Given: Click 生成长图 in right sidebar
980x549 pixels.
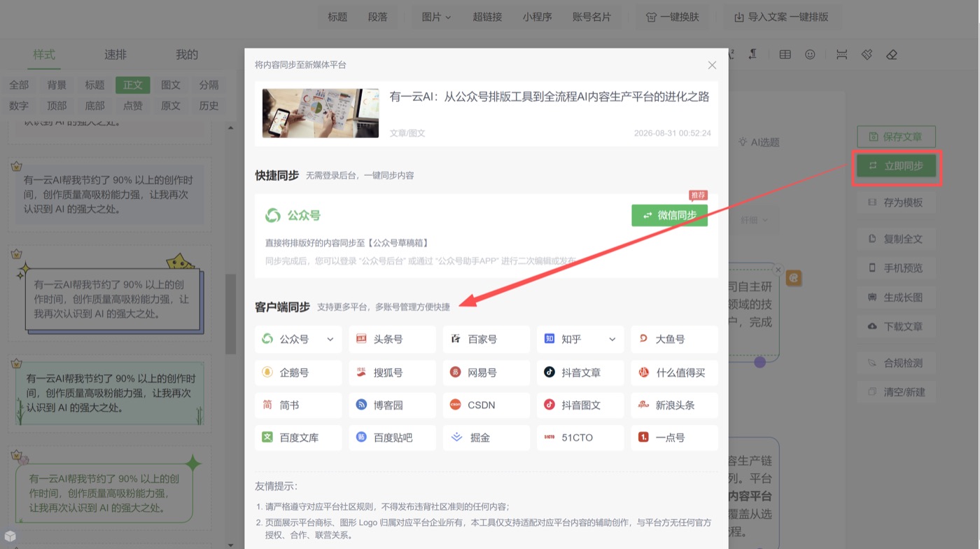Looking at the screenshot, I should [896, 298].
